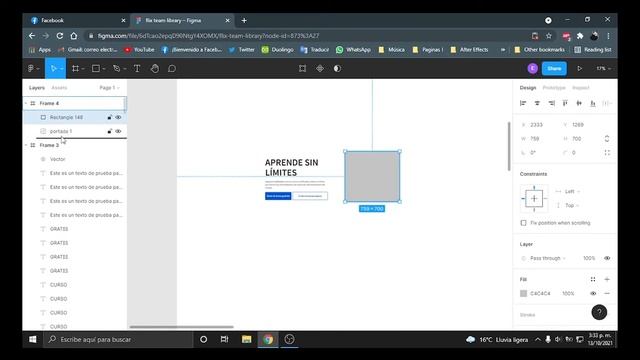Open the Duolingo bookmark
The width and height of the screenshot is (640, 360).
tap(278, 49)
